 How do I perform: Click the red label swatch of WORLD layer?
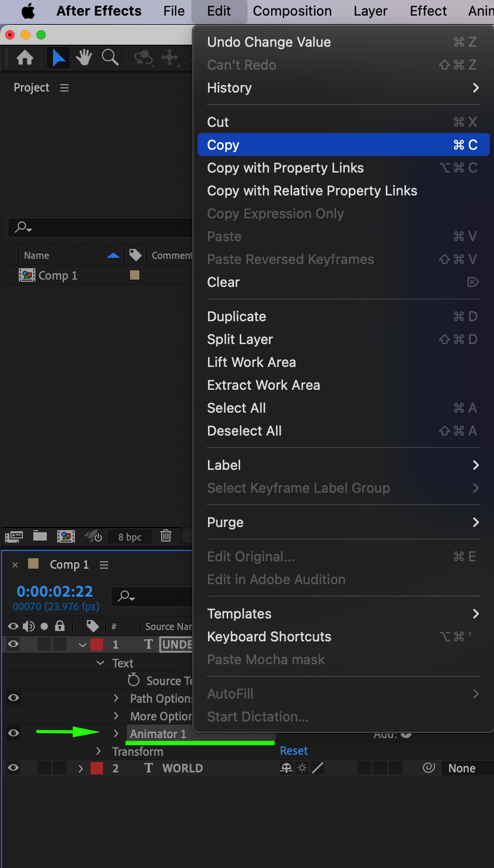(97, 768)
